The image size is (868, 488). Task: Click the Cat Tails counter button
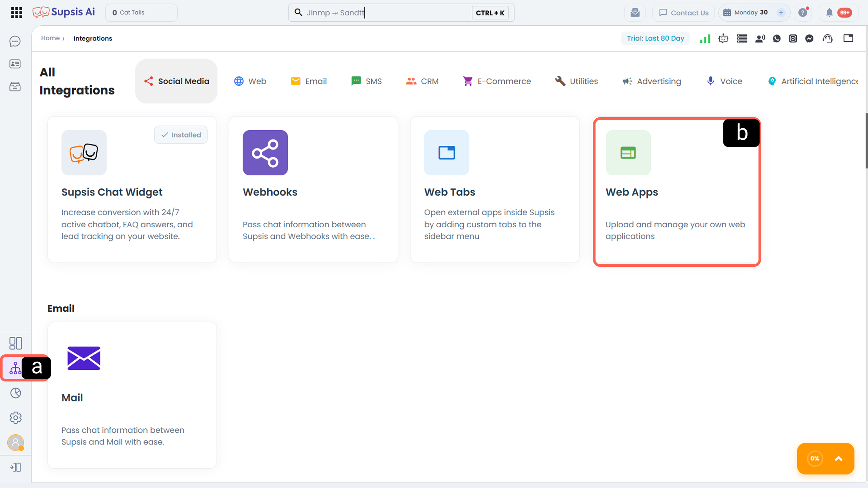tap(141, 12)
